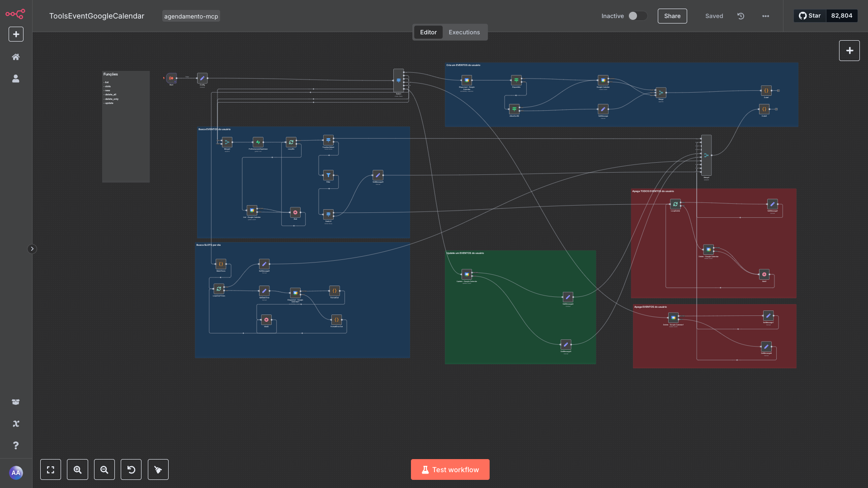The width and height of the screenshot is (868, 488).
Task: Switch to the Editor tab
Action: [x=428, y=32]
